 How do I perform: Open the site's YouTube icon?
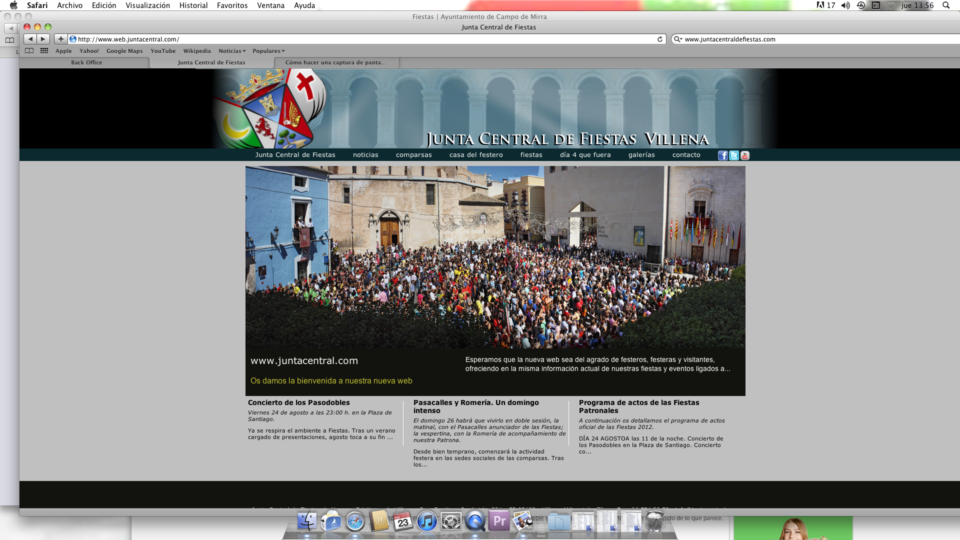click(x=744, y=156)
